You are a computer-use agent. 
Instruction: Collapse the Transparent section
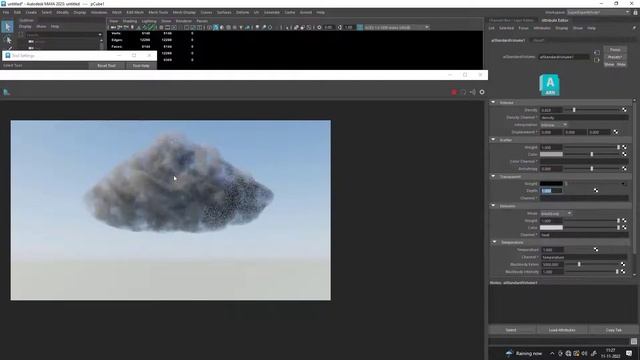(493, 176)
